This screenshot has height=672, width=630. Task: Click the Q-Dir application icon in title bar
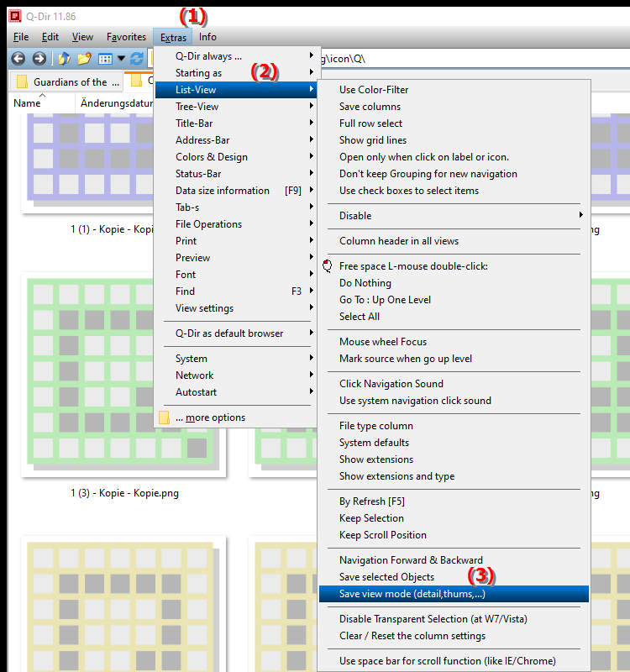pos(15,16)
